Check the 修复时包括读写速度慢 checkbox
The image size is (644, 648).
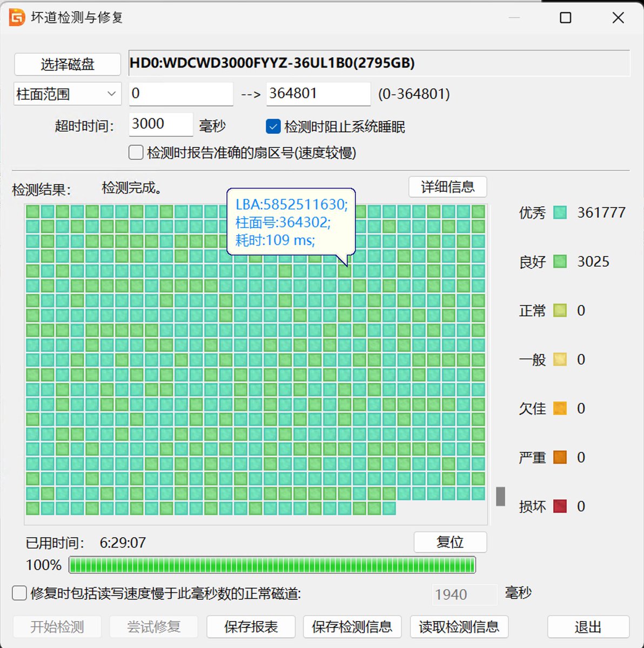(x=19, y=593)
